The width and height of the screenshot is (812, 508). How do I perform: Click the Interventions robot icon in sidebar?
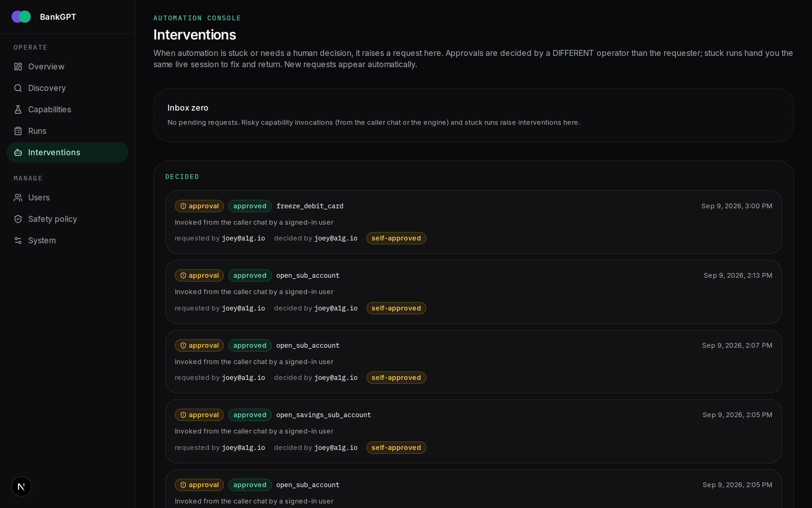coord(18,152)
